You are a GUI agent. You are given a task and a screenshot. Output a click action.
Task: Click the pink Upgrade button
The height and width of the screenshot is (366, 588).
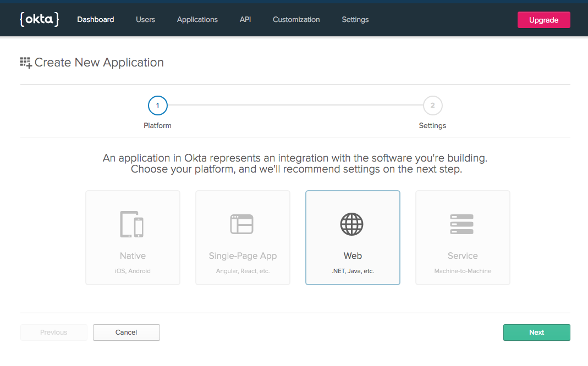click(543, 20)
